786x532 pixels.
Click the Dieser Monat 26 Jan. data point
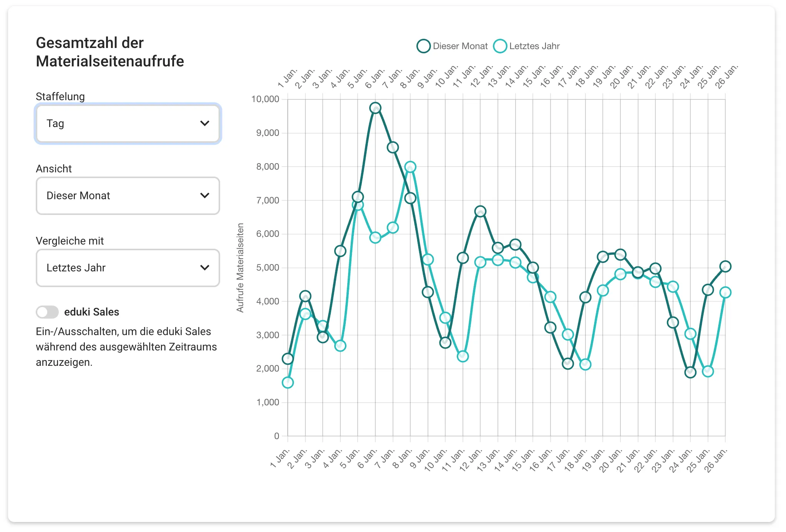click(725, 266)
